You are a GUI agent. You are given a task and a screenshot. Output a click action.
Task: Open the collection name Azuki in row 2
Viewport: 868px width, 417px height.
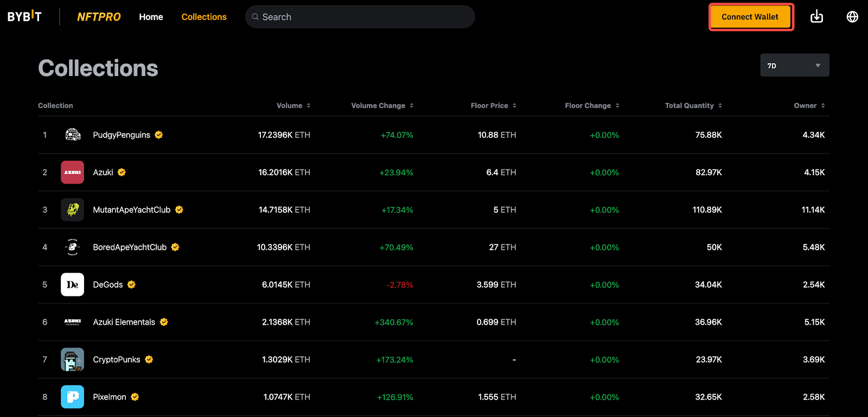click(x=103, y=172)
